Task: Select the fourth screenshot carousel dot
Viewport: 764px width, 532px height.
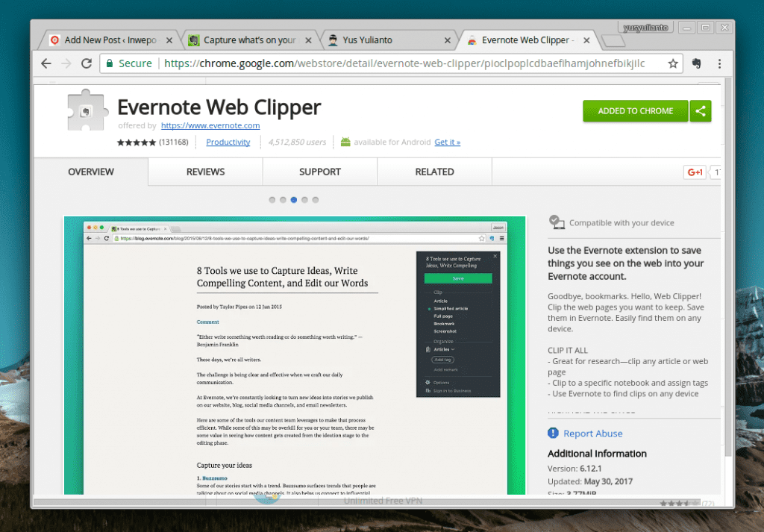Action: pos(304,200)
